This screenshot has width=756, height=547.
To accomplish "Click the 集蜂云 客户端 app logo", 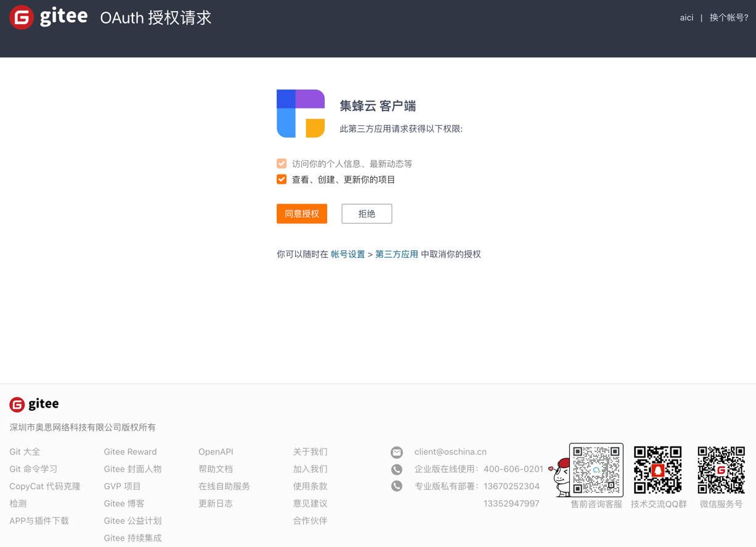I will 301,113.
